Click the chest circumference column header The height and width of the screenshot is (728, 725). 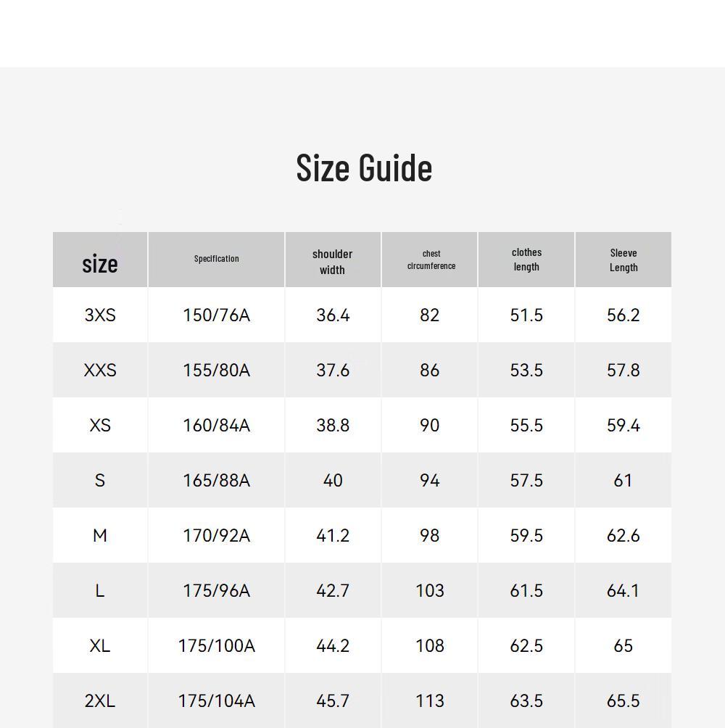coord(431,260)
